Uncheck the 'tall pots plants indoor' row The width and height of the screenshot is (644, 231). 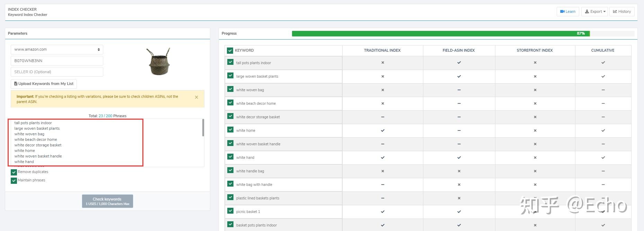(230, 62)
